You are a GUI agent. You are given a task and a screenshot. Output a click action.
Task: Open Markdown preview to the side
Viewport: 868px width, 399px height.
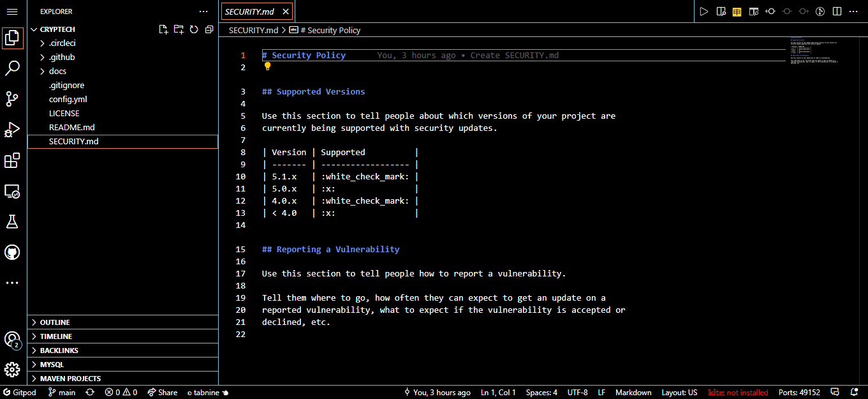tap(721, 11)
